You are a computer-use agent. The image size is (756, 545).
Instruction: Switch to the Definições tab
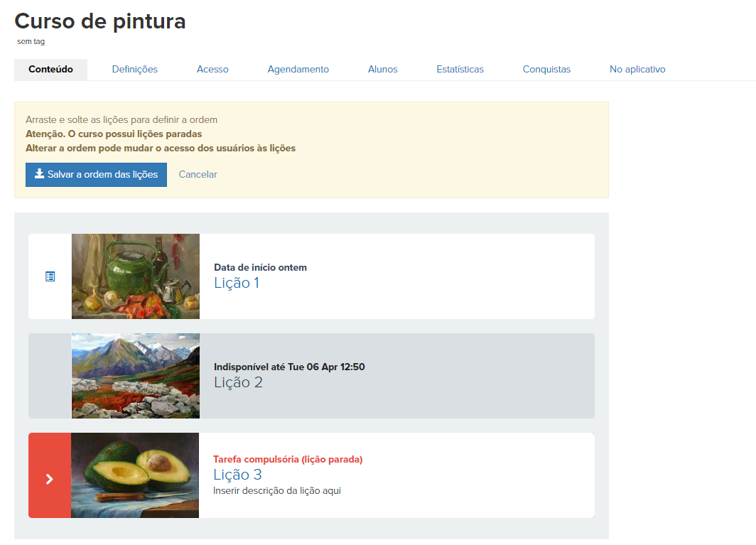point(134,70)
